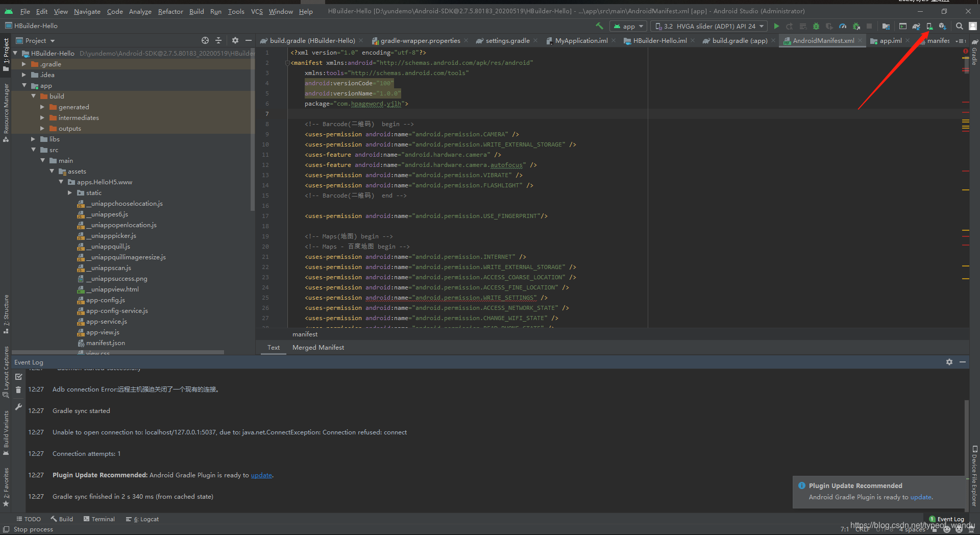Select manifest.json in project tree

[106, 343]
